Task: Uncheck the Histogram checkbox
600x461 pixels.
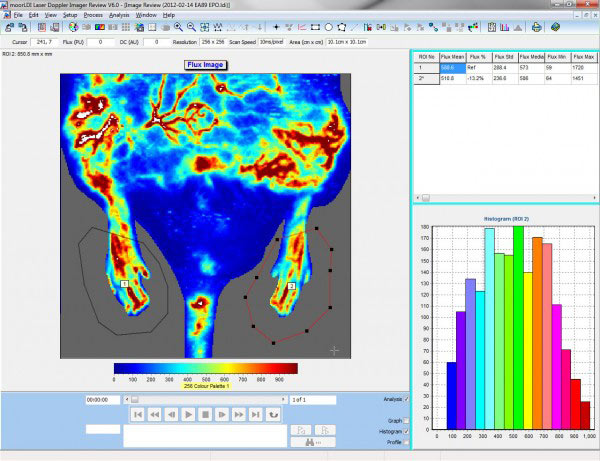Action: coord(408,431)
